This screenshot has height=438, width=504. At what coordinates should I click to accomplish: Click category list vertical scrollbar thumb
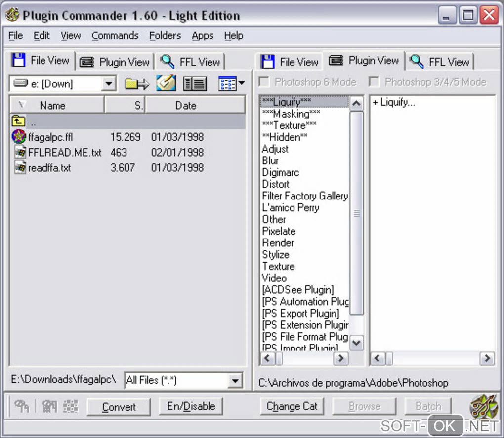tap(356, 213)
